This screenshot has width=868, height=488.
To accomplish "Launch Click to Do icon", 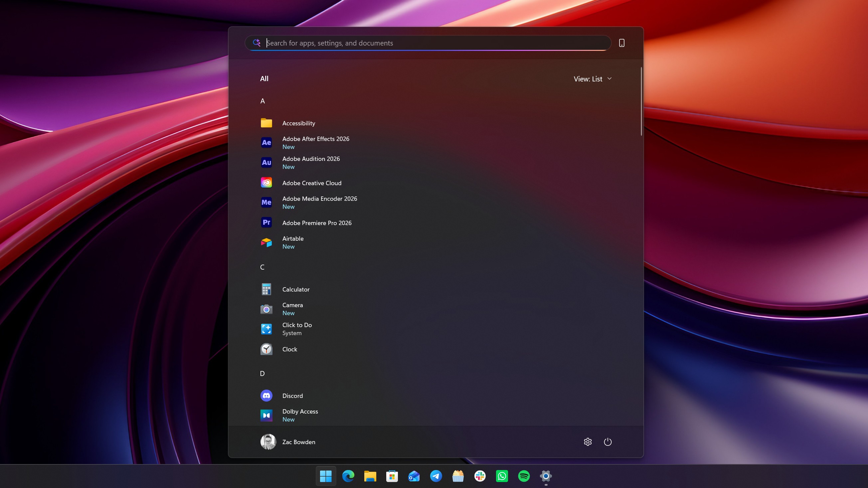I will pyautogui.click(x=266, y=329).
